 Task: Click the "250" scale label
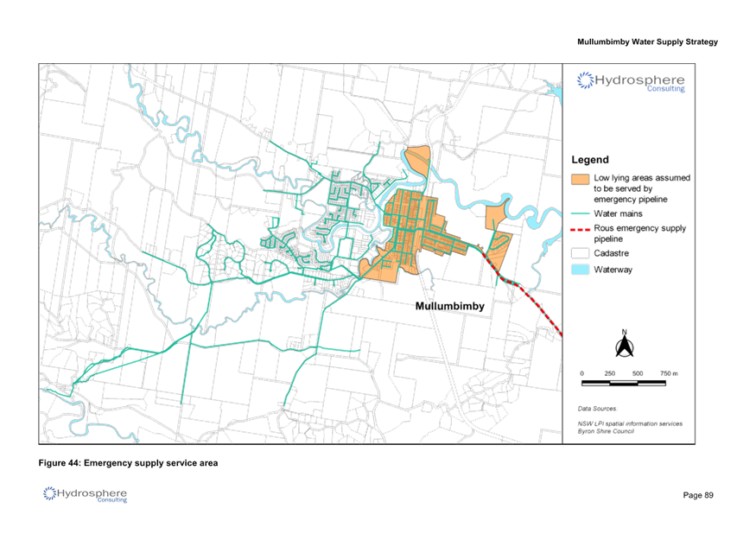coord(609,373)
